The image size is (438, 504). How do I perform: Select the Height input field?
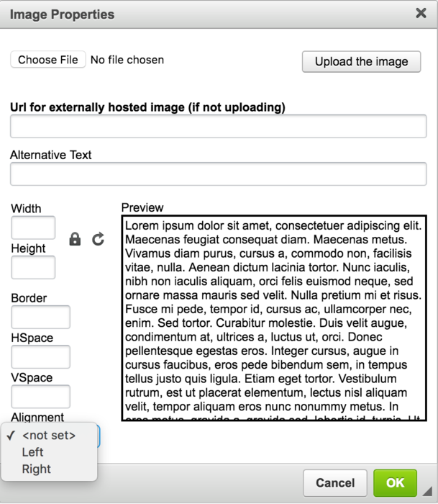(x=33, y=267)
